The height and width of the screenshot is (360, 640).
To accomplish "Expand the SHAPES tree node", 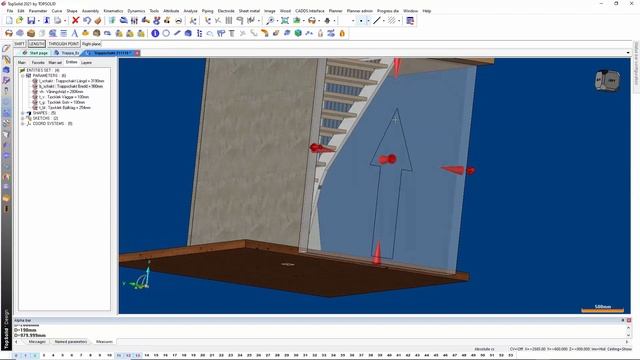I will [x=23, y=113].
